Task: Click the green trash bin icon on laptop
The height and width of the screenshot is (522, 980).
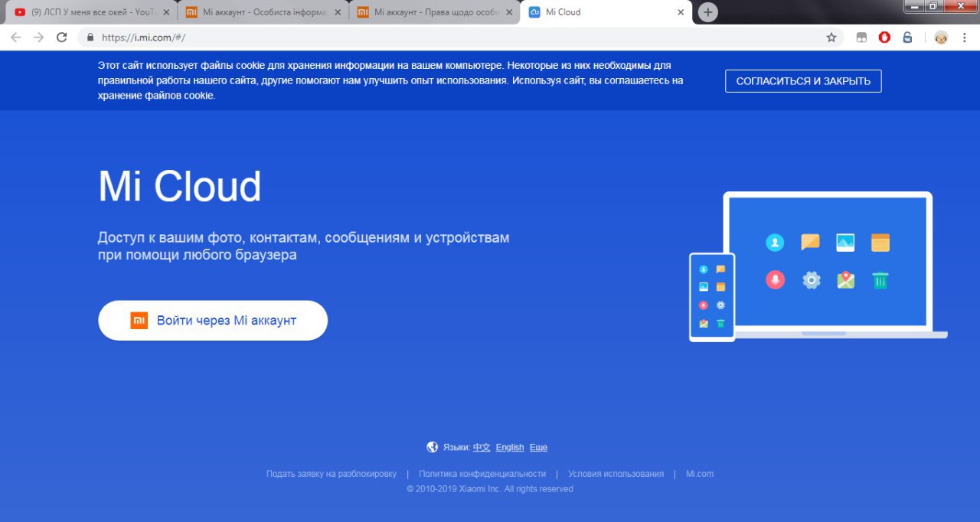Action: 880,280
